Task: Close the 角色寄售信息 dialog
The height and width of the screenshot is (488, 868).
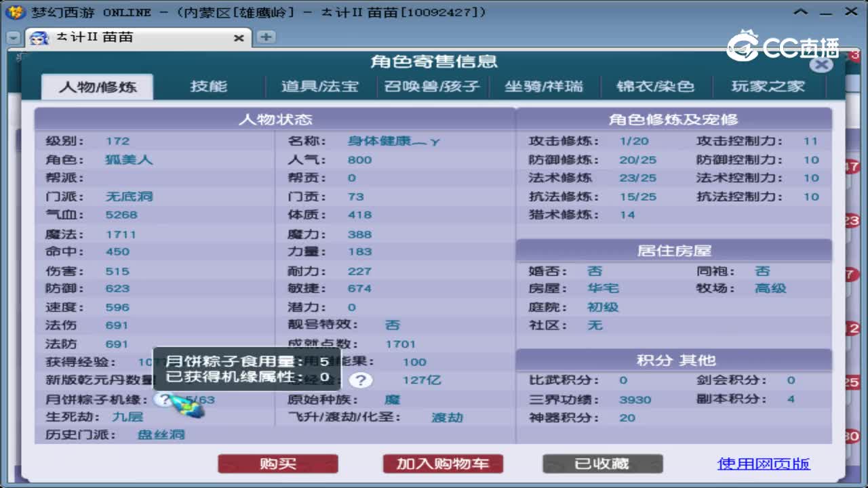Action: [822, 64]
